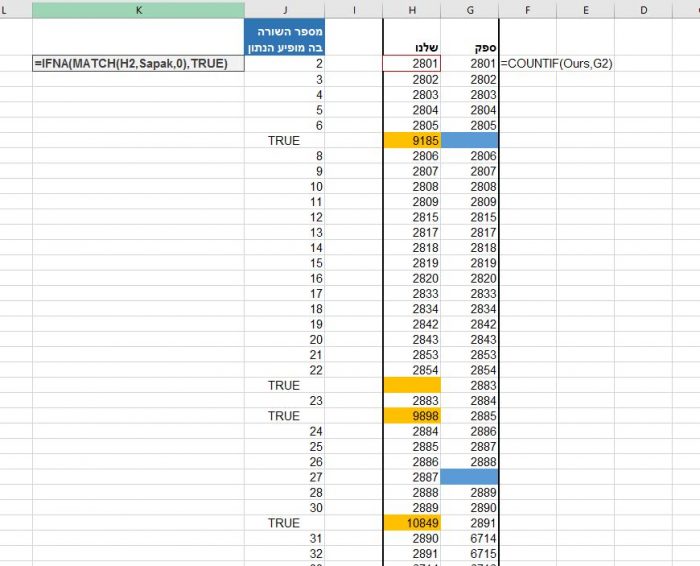Select column D header
Image resolution: width=700 pixels, height=566 pixels.
pos(643,10)
